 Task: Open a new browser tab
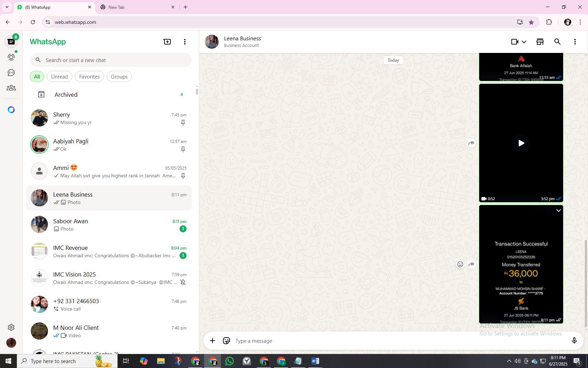pyautogui.click(x=185, y=7)
